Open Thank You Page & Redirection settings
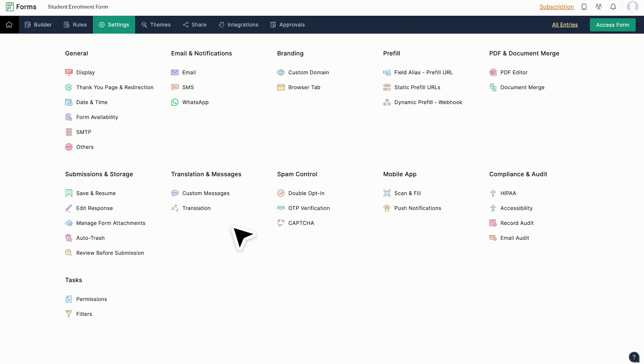This screenshot has height=364, width=644. click(115, 87)
